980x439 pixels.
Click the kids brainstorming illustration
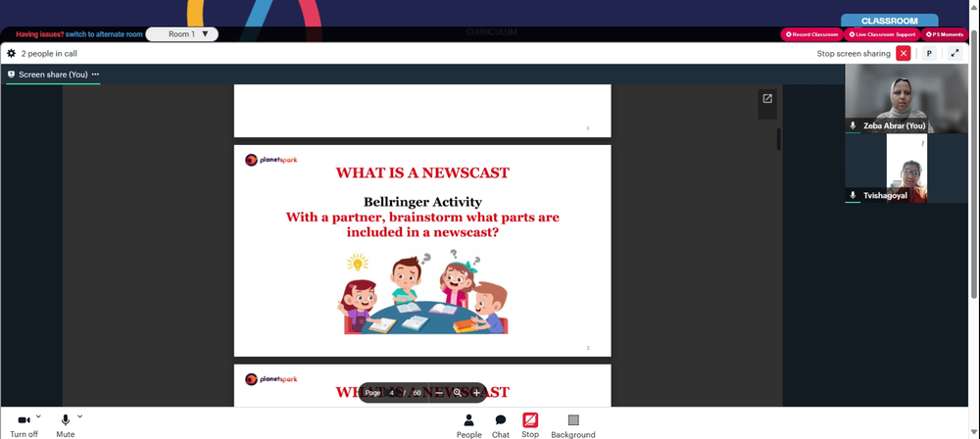click(x=423, y=292)
